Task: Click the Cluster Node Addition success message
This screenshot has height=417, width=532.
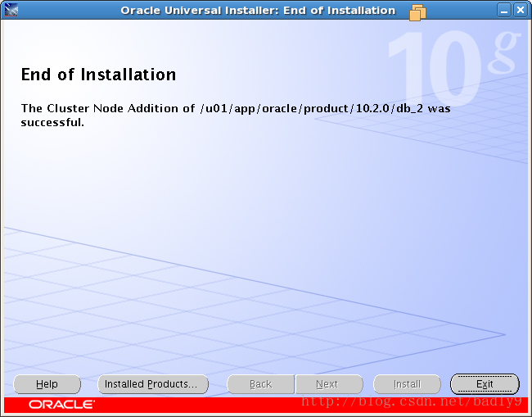Action: (x=236, y=116)
